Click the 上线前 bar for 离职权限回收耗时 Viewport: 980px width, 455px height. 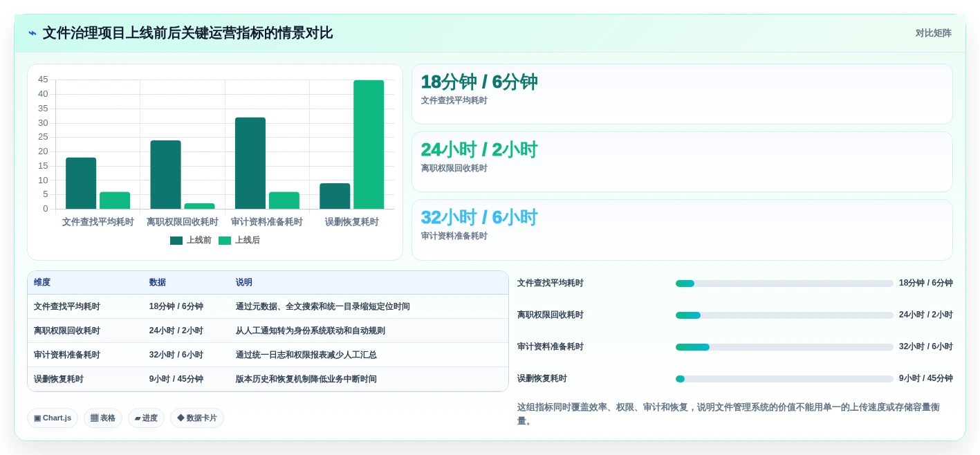pyautogui.click(x=165, y=175)
